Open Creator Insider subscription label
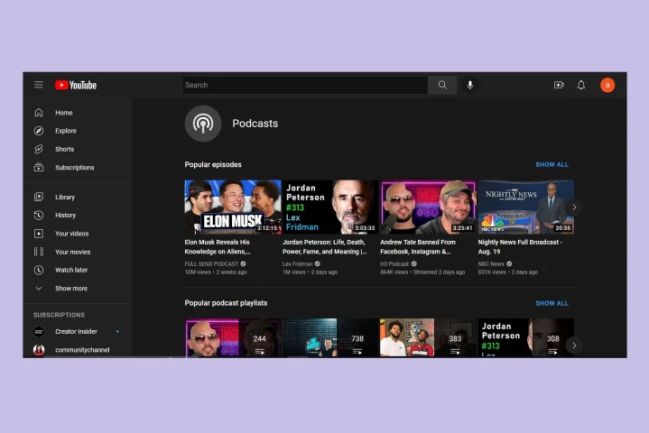 (x=76, y=331)
